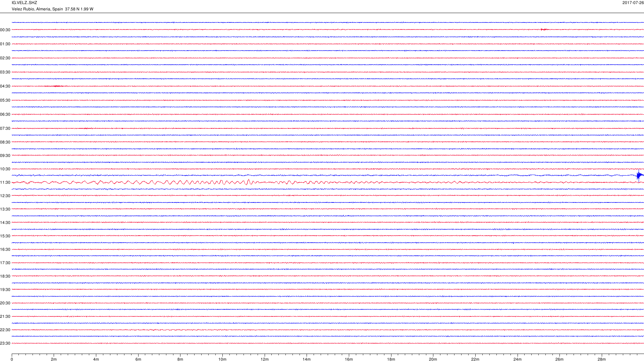Select the 01:30 time label
644x362 pixels.
coord(5,44)
